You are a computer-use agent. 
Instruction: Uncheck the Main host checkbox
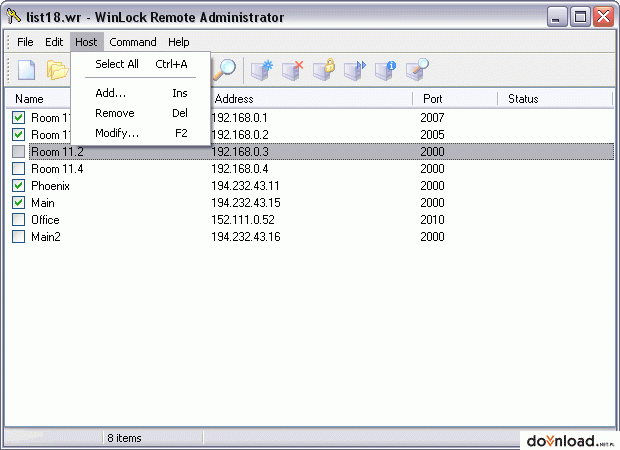tap(18, 202)
